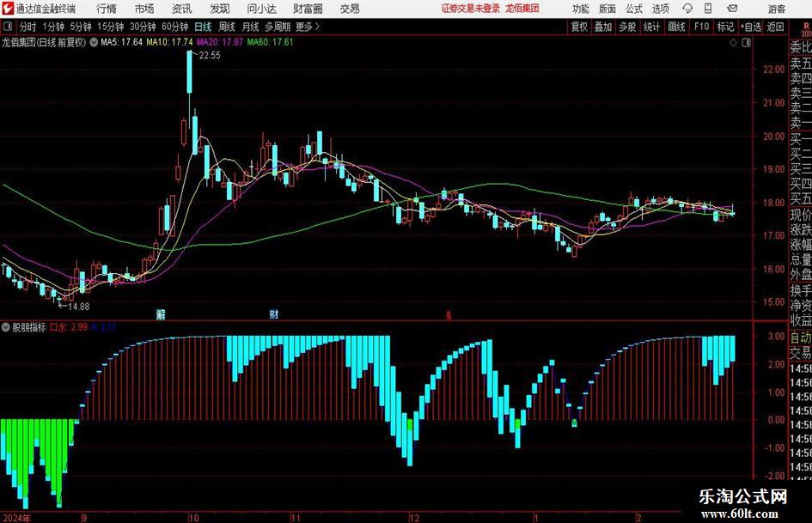This screenshot has width=812, height=523.
Task: Click the 证券交易未登录 login link
Action: point(471,9)
